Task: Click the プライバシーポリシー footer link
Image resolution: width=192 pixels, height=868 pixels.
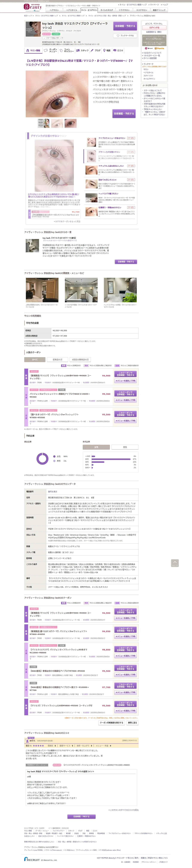Action: click(148, 862)
